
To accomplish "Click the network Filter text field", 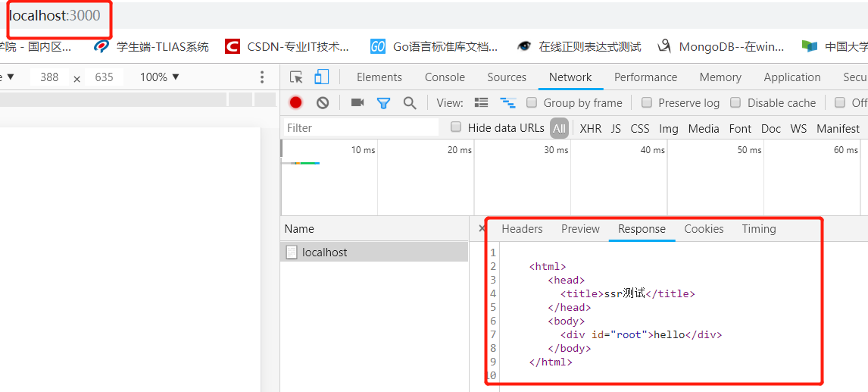I will pyautogui.click(x=361, y=127).
